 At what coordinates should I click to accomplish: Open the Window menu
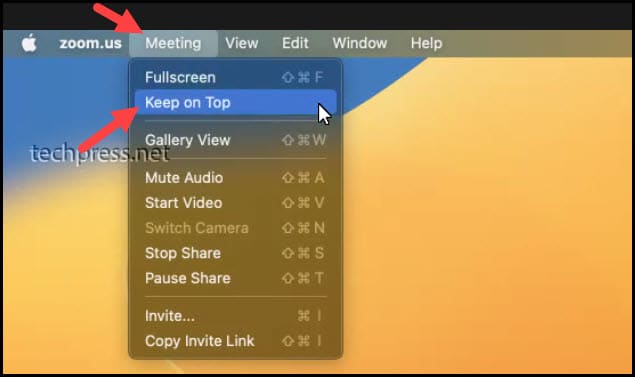click(360, 43)
